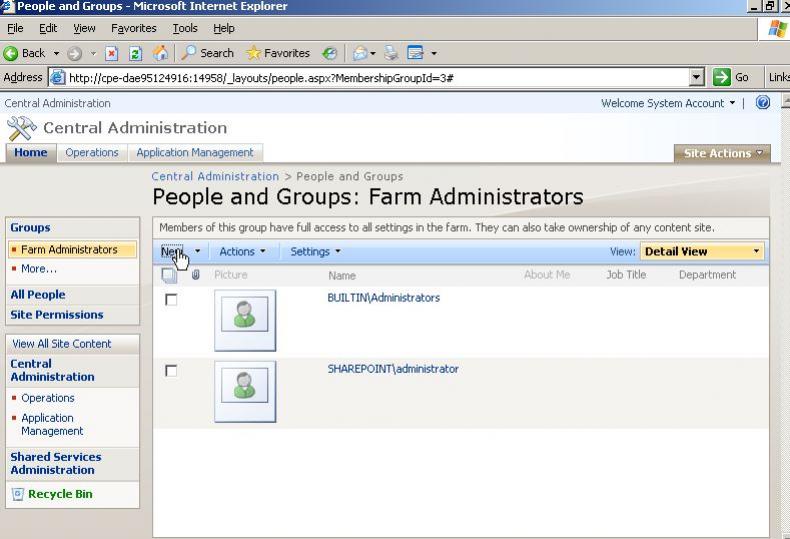The width and height of the screenshot is (790, 539).
Task: Tick the SHAREPOINT\administrator checkbox
Action: click(x=171, y=371)
